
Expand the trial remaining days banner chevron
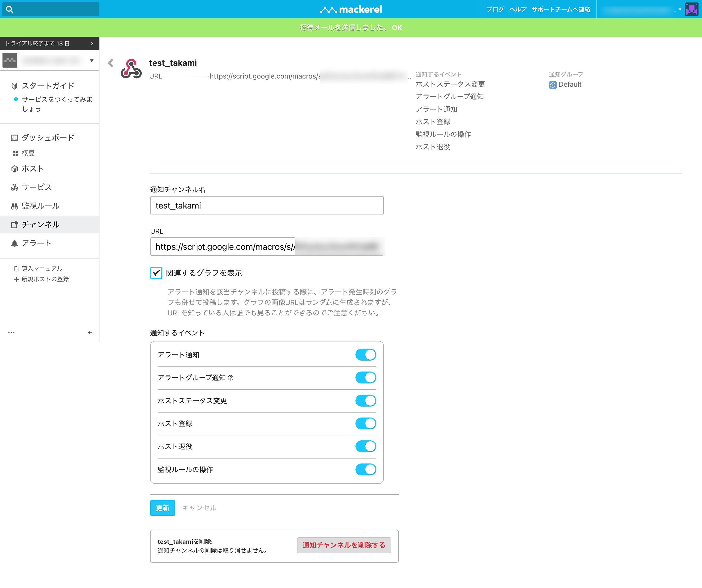click(92, 43)
